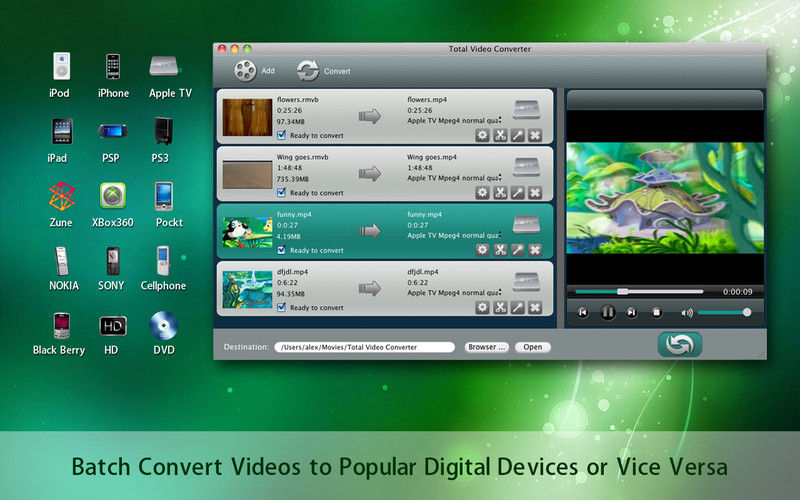Click the effect wand icon for Wing goes.rmvb
Viewport: 800px width, 500px height.
(517, 192)
